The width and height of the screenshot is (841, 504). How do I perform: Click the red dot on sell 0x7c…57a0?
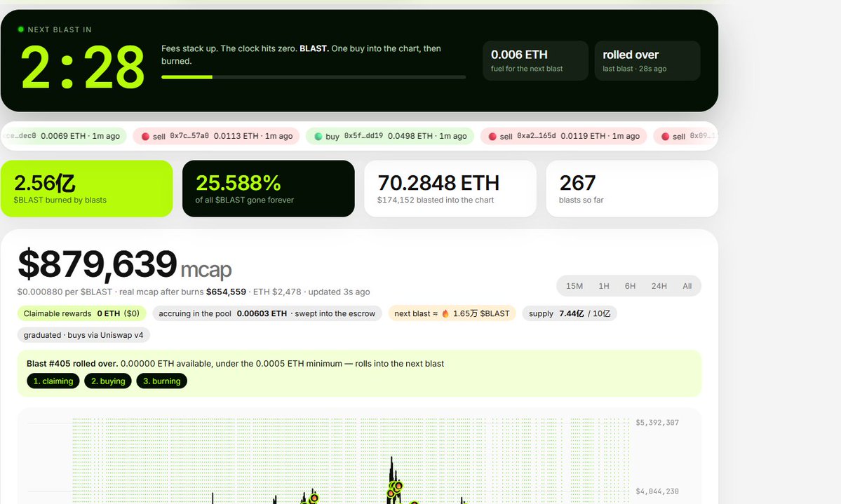pyautogui.click(x=144, y=136)
